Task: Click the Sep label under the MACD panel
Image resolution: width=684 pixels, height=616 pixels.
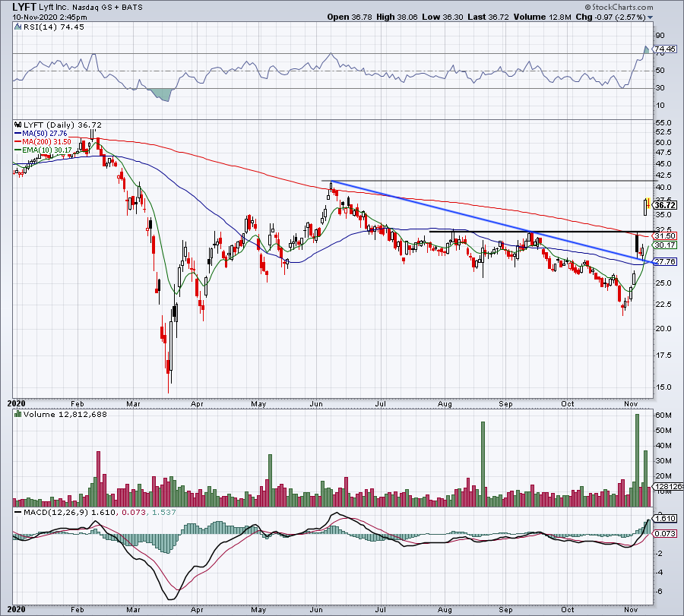Action: point(505,609)
